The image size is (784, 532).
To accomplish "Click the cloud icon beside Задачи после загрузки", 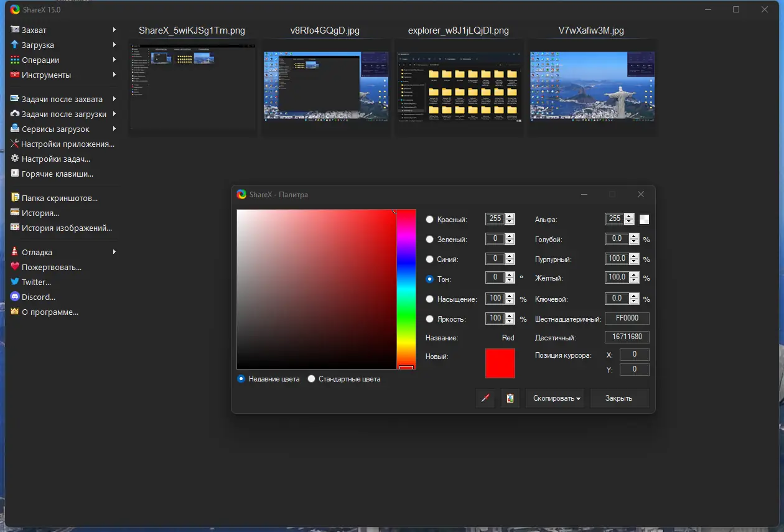I will tap(15, 114).
